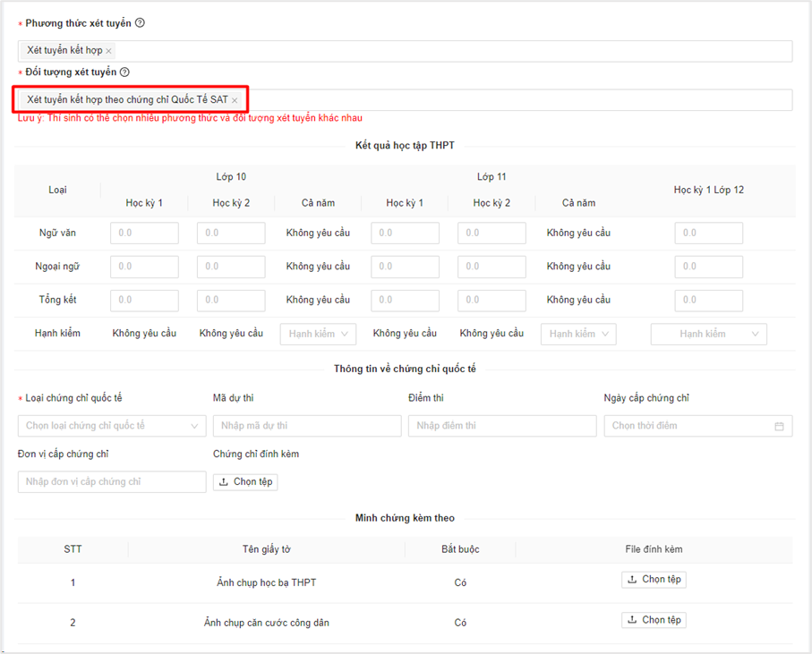812x654 pixels.
Task: Remove the Xét tuyển kết hợp tag
Action: click(x=109, y=51)
